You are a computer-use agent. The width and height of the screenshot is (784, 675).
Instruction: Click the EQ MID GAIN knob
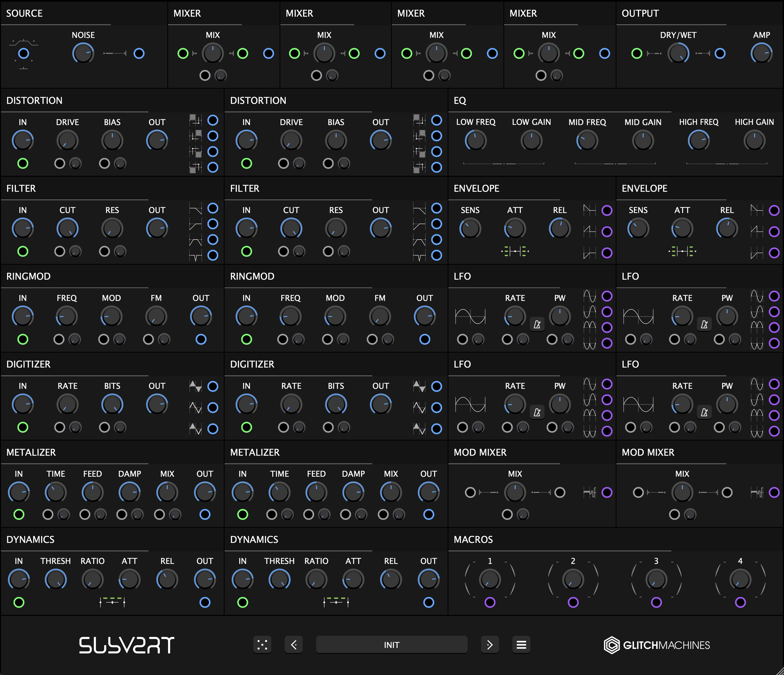coord(643,141)
